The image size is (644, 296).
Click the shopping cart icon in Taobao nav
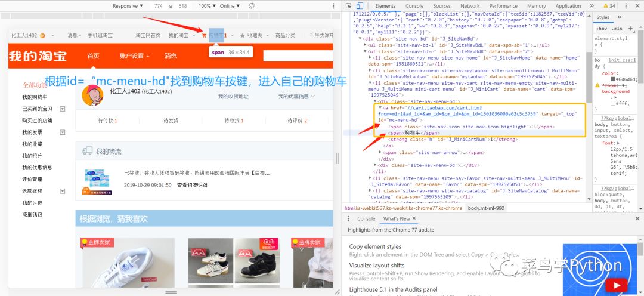coord(204,35)
